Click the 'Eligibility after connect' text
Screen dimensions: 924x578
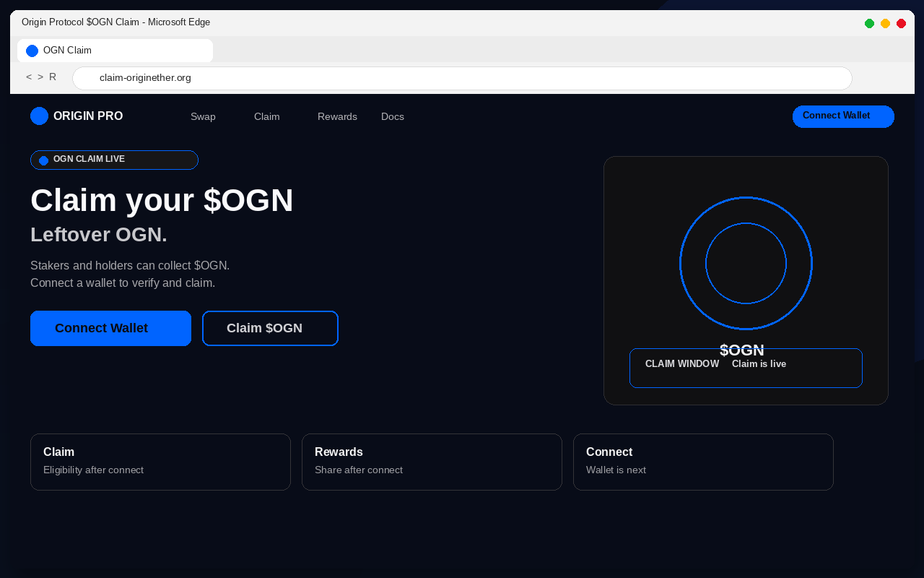click(x=93, y=470)
